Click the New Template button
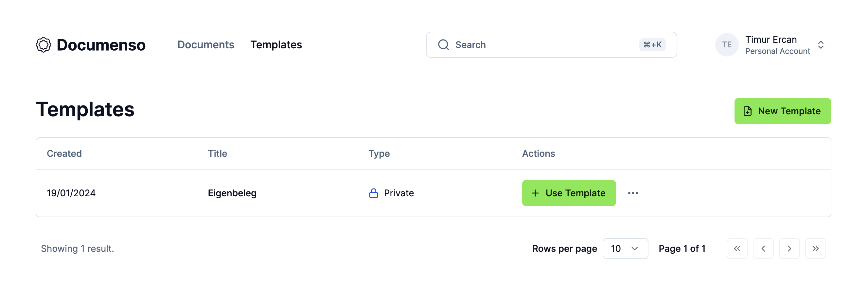This screenshot has width=868, height=293. (x=782, y=111)
